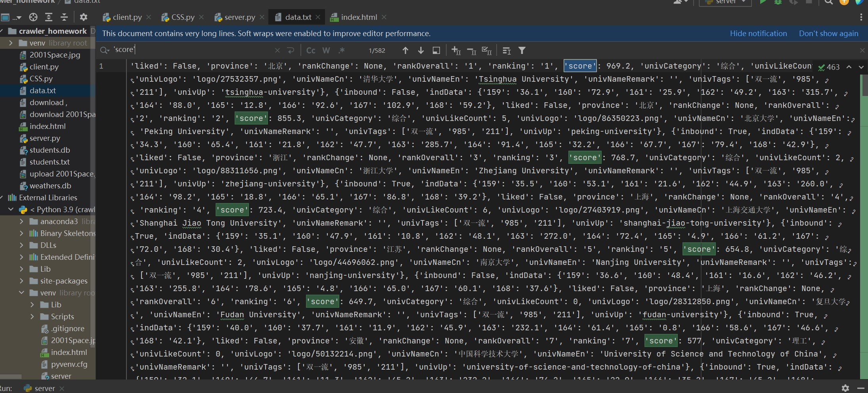Collapse the crawler_homework root folder
This screenshot has height=393, width=868.
2,31
